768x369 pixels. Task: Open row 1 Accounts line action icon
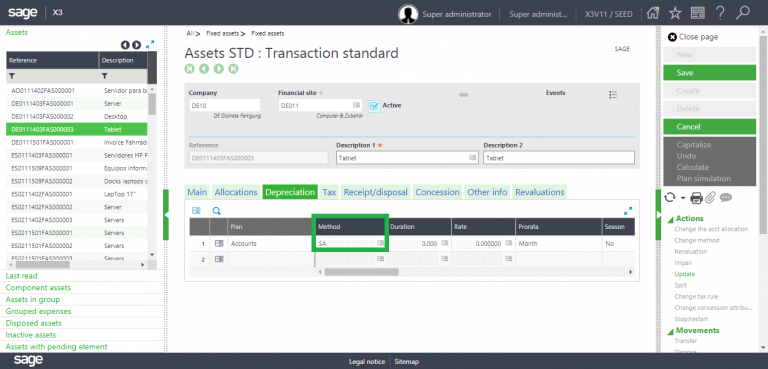tap(219, 243)
